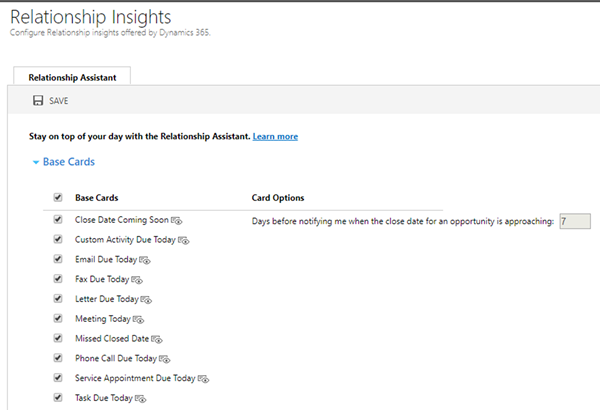Open the Learn more link

point(275,136)
